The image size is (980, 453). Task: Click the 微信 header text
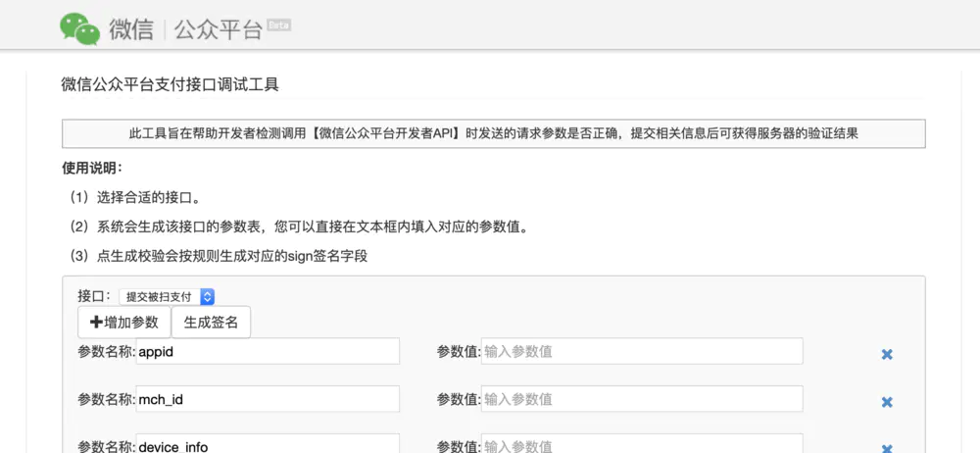pos(131,30)
